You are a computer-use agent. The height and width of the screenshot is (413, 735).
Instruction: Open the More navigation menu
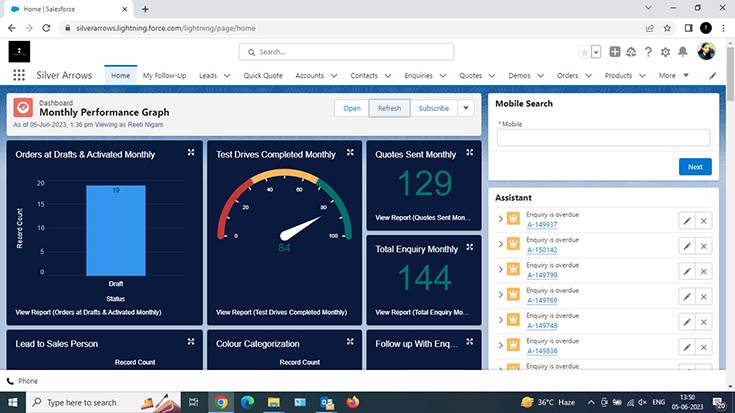[673, 75]
